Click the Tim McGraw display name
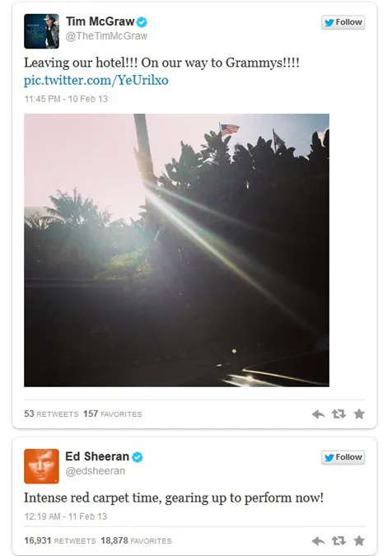This screenshot has width=392, height=556. pos(100,21)
